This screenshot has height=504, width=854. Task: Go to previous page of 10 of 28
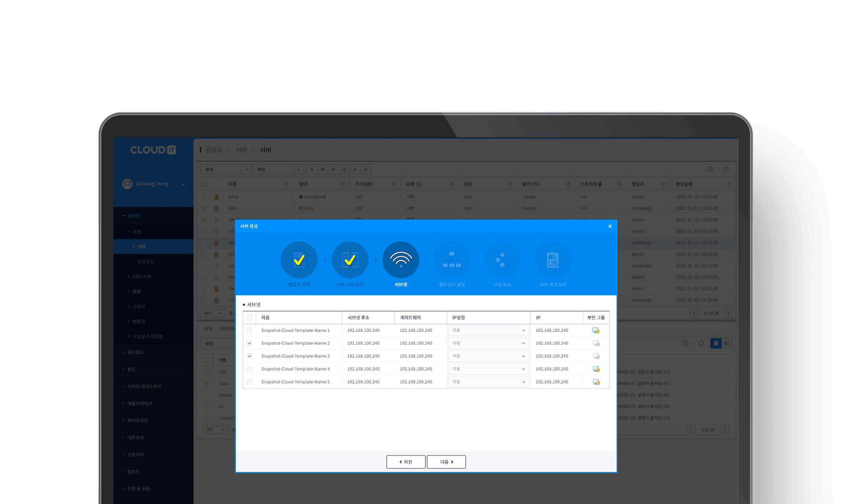coord(694,313)
